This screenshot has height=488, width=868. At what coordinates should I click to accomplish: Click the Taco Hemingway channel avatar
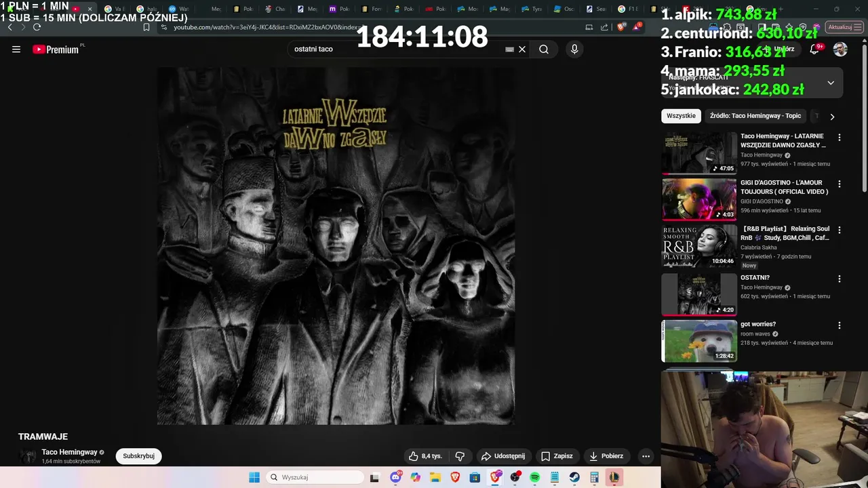coord(28,456)
